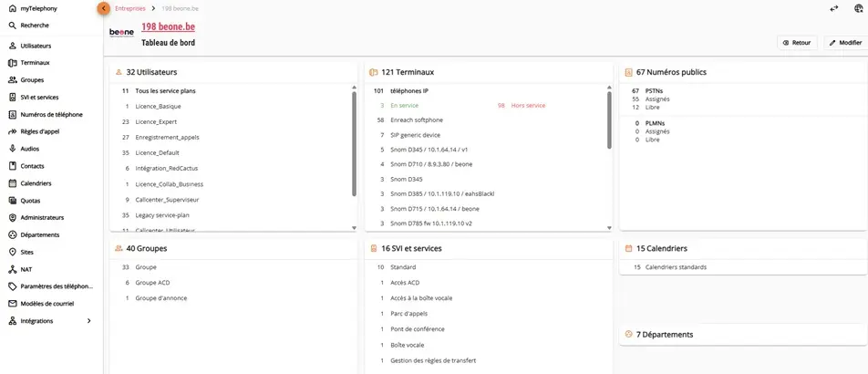Image resolution: width=868 pixels, height=374 pixels.
Task: Collapse the sidebar with orange arrow
Action: (103, 8)
